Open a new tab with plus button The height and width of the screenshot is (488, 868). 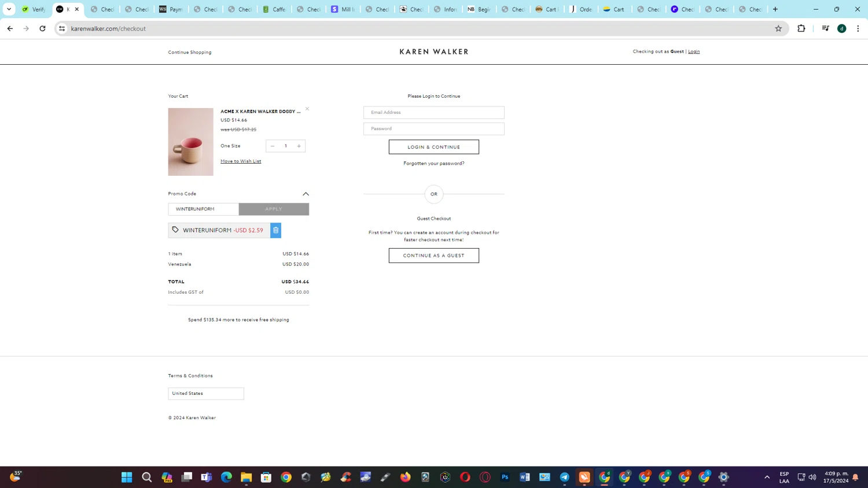point(775,9)
